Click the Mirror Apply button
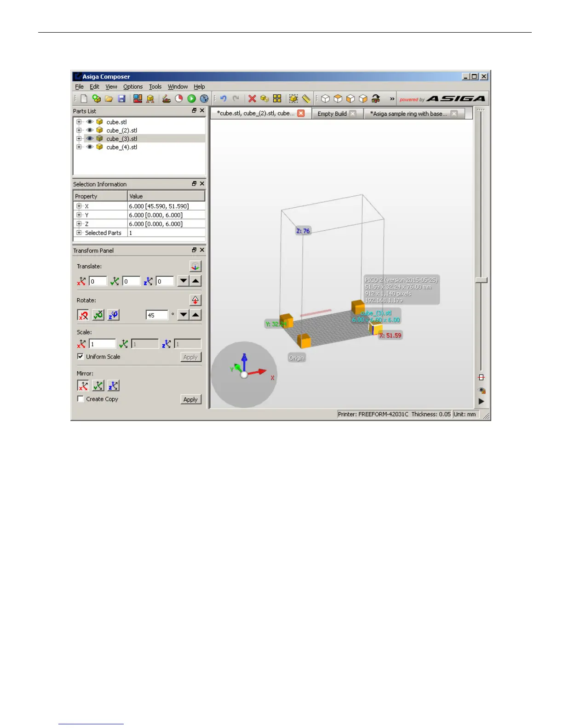563x728 pixels. [190, 399]
